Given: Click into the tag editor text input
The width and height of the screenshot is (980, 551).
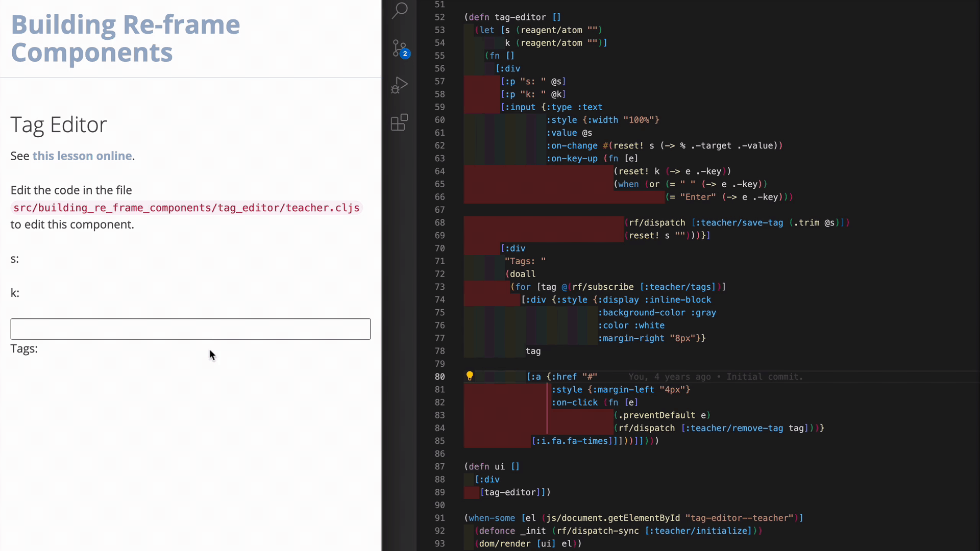Looking at the screenshot, I should pos(190,329).
